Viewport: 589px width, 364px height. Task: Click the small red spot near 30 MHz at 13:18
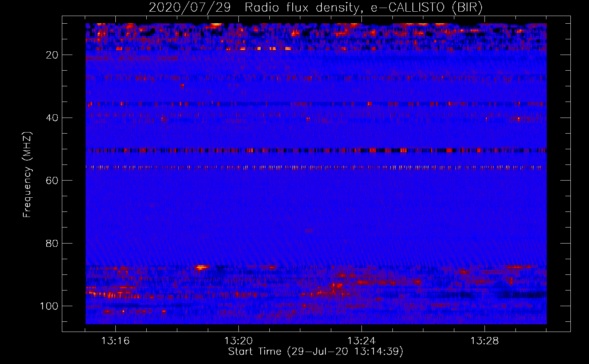pyautogui.click(x=182, y=86)
